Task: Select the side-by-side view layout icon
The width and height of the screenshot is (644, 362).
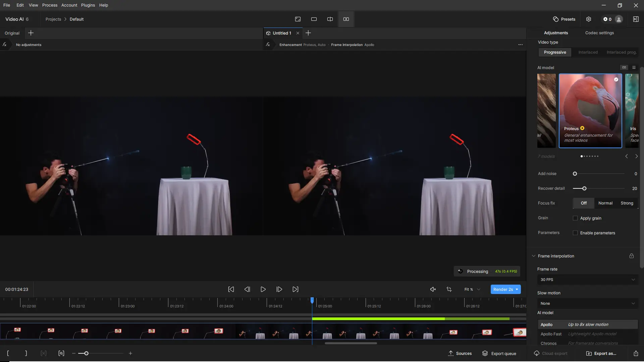Action: point(346,19)
